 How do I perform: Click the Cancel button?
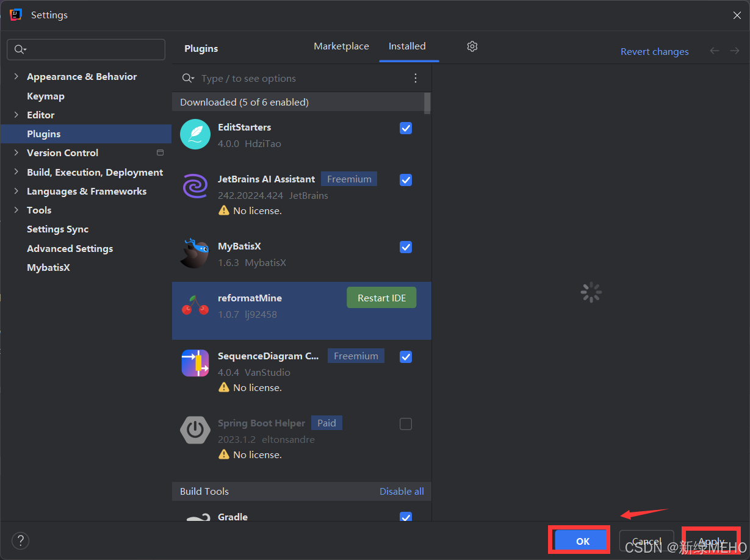pyautogui.click(x=646, y=541)
